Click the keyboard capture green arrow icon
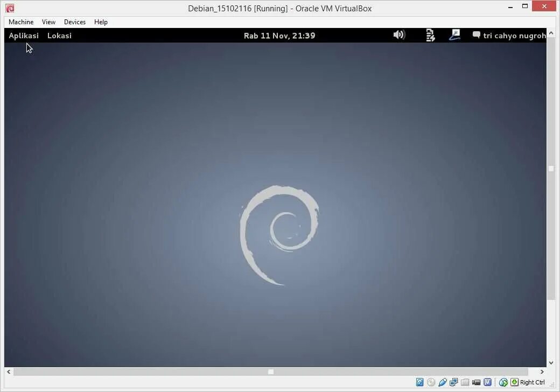560x392 pixels. (x=514, y=382)
